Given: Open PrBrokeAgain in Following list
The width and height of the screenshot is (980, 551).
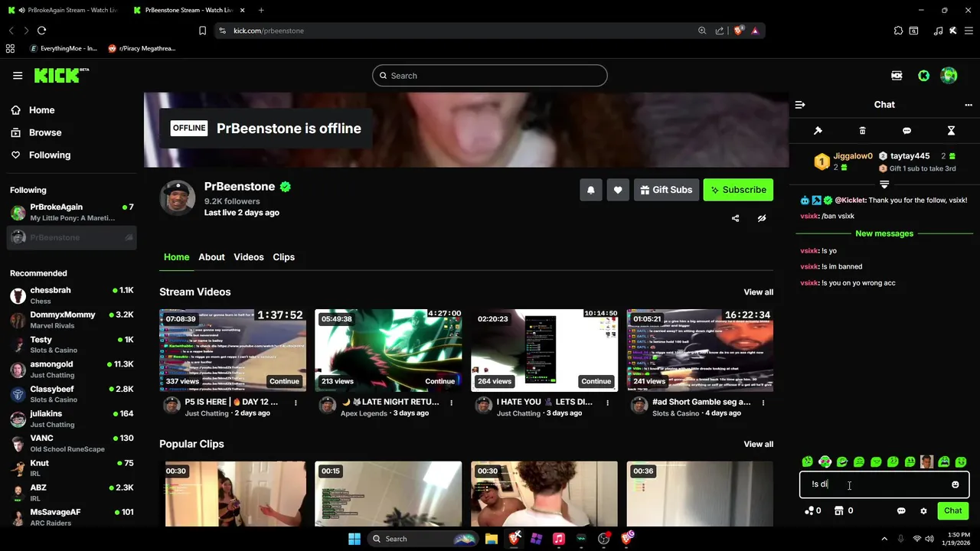Looking at the screenshot, I should click(71, 212).
